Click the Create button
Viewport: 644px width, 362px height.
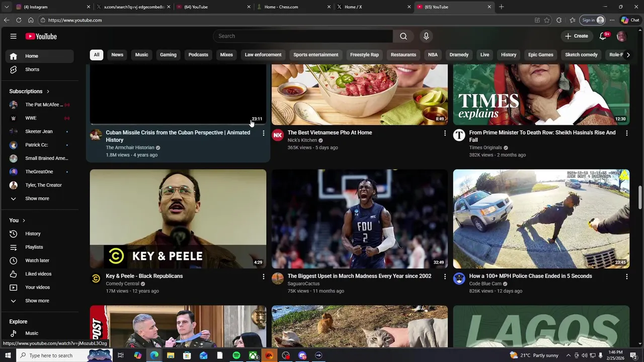[576, 36]
